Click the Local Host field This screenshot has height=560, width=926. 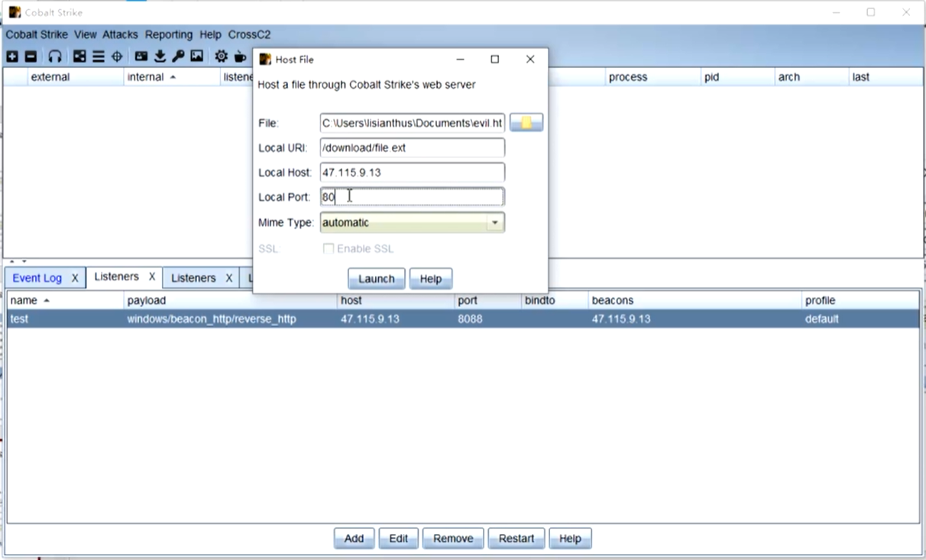[x=413, y=172]
